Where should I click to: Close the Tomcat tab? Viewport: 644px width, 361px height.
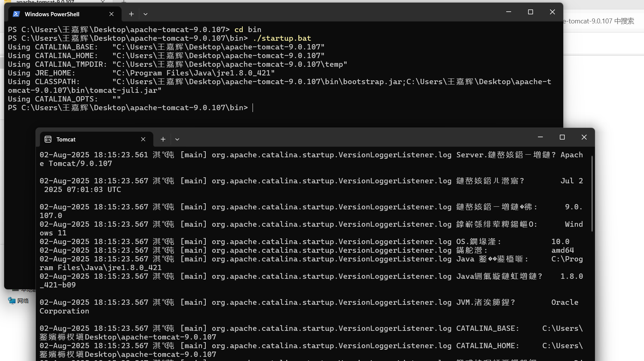click(x=143, y=139)
